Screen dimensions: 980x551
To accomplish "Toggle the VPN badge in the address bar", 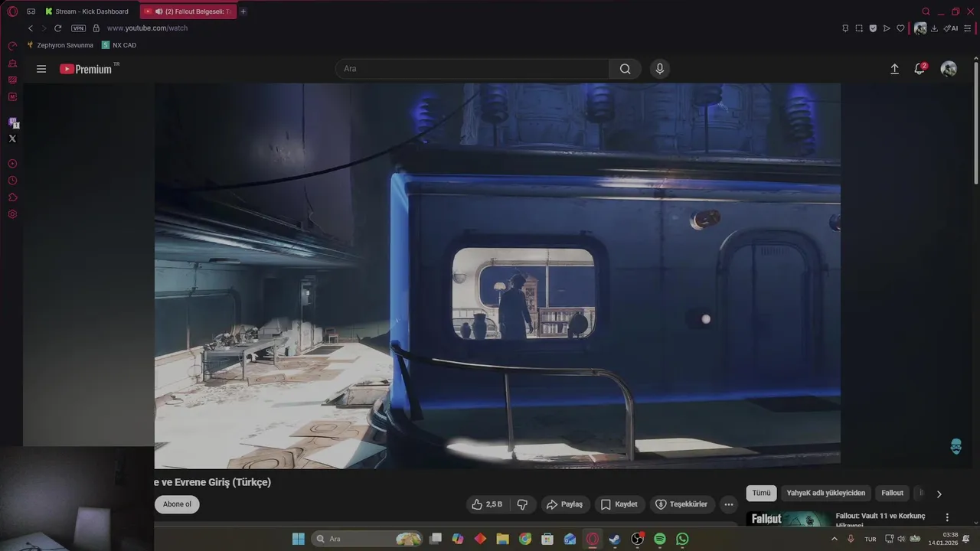I will tap(78, 28).
